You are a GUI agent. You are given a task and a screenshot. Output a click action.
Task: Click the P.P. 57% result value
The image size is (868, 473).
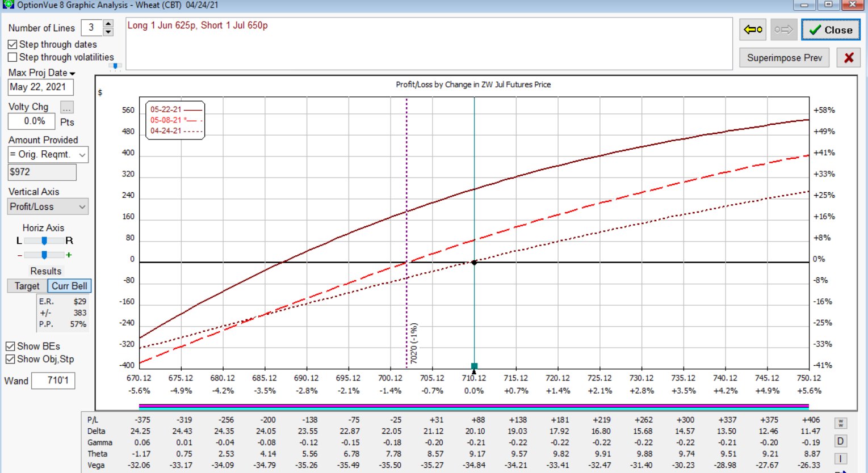click(x=78, y=324)
